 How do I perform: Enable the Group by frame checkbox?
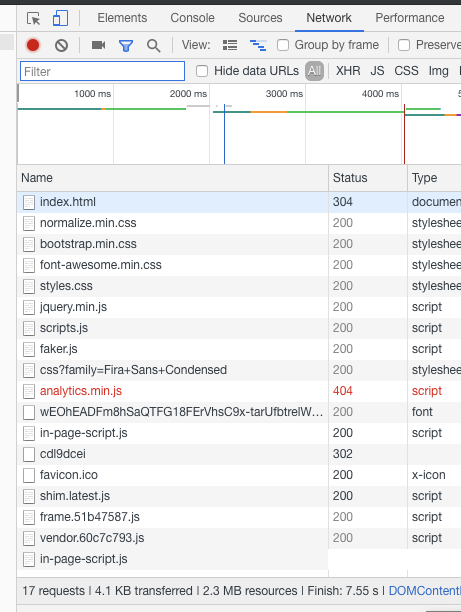click(283, 45)
